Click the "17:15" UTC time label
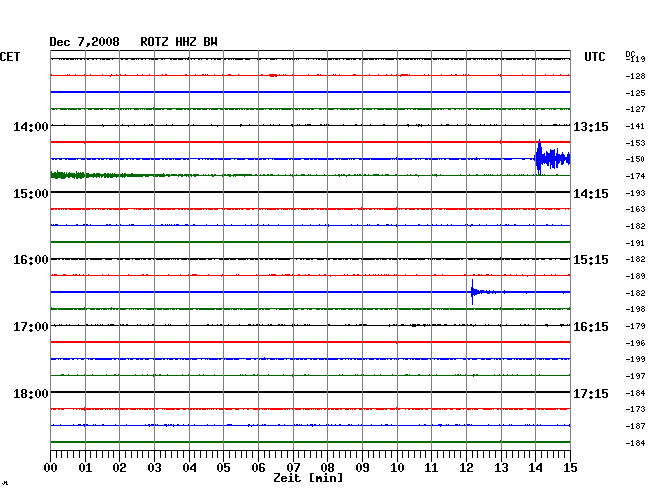The image size is (650, 494). pyautogui.click(x=591, y=393)
